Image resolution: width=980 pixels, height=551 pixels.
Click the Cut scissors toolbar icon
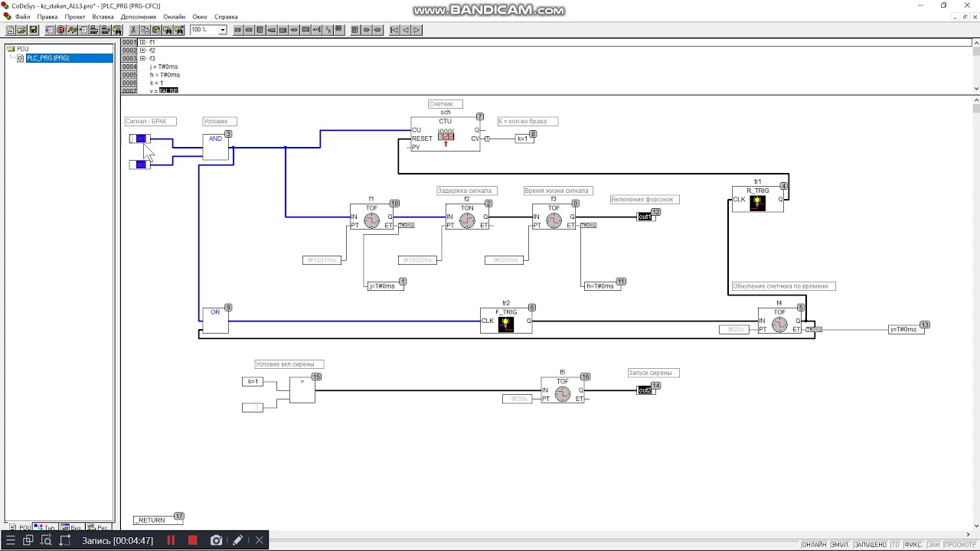[x=133, y=30]
